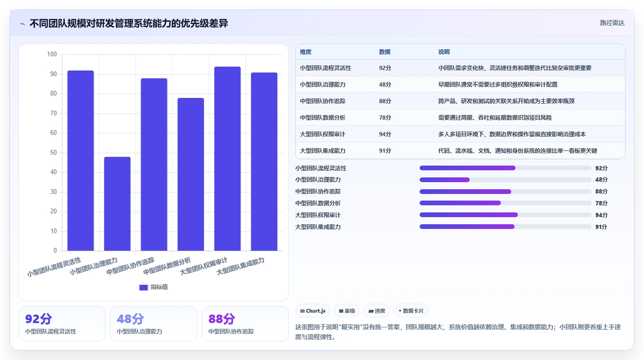
Task: Open the 92分 小型团队流程灵活性 stat card
Action: pyautogui.click(x=62, y=324)
